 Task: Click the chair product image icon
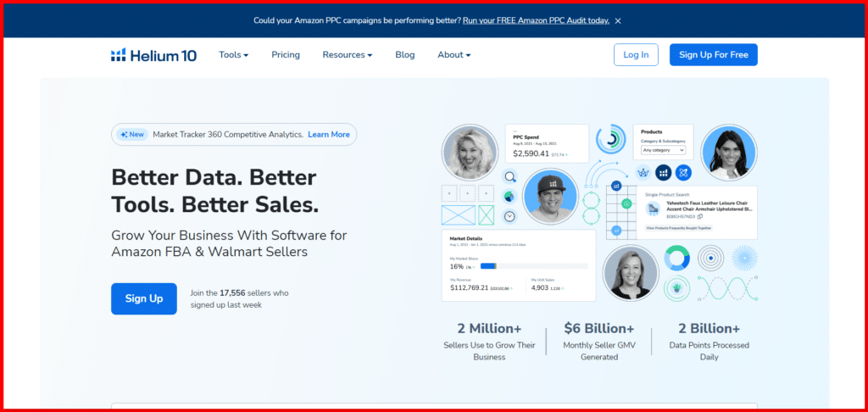coord(654,209)
